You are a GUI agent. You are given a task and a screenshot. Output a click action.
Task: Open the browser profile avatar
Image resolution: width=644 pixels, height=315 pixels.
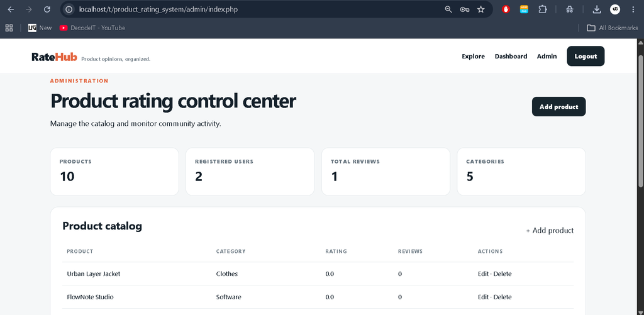[x=615, y=9]
